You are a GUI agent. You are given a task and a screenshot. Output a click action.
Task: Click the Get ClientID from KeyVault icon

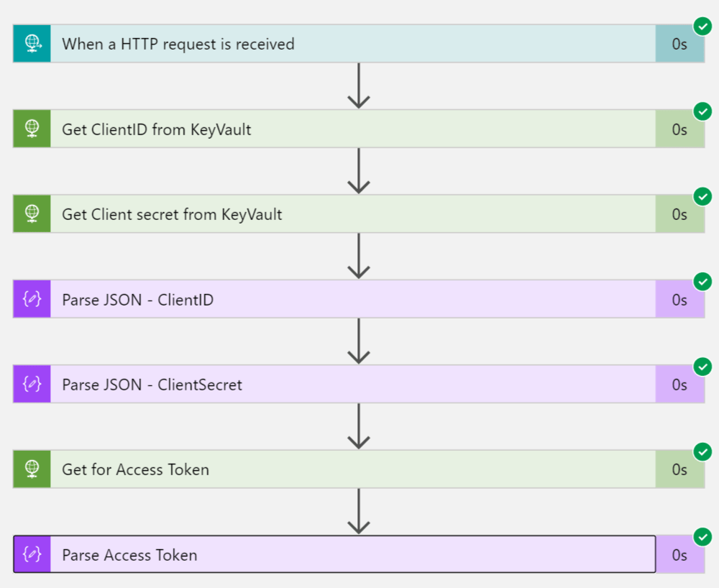pos(32,129)
